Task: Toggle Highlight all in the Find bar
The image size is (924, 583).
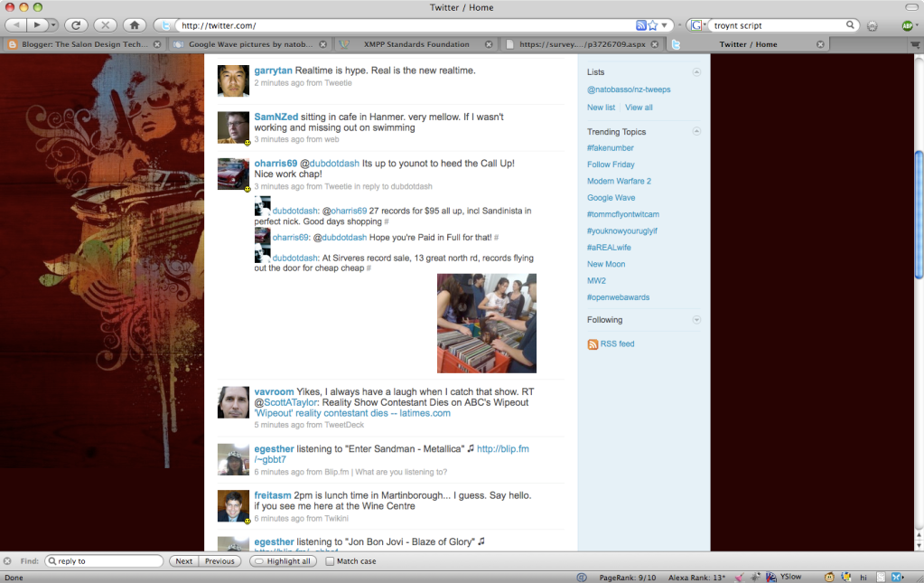Action: pyautogui.click(x=284, y=561)
